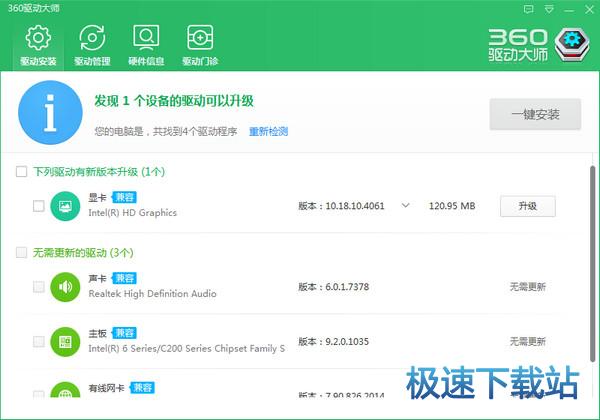600x420 pixels.
Task: Click the 重新检测 link
Action: point(268,132)
